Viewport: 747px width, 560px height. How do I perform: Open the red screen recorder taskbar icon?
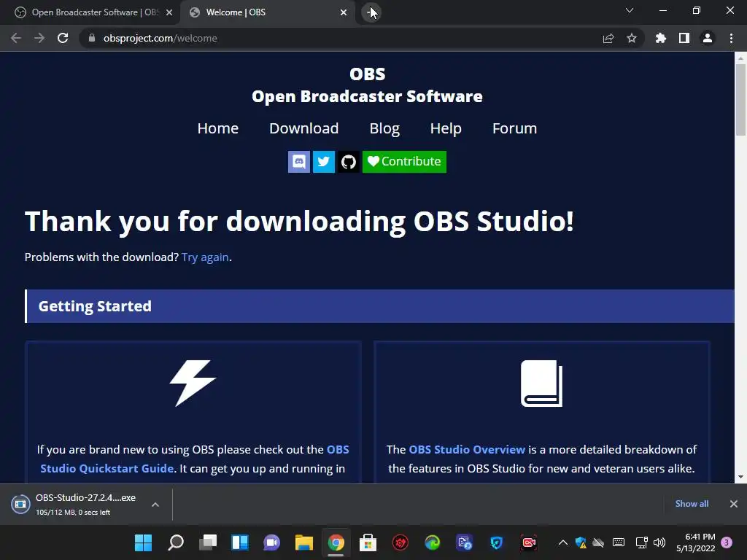click(x=529, y=542)
